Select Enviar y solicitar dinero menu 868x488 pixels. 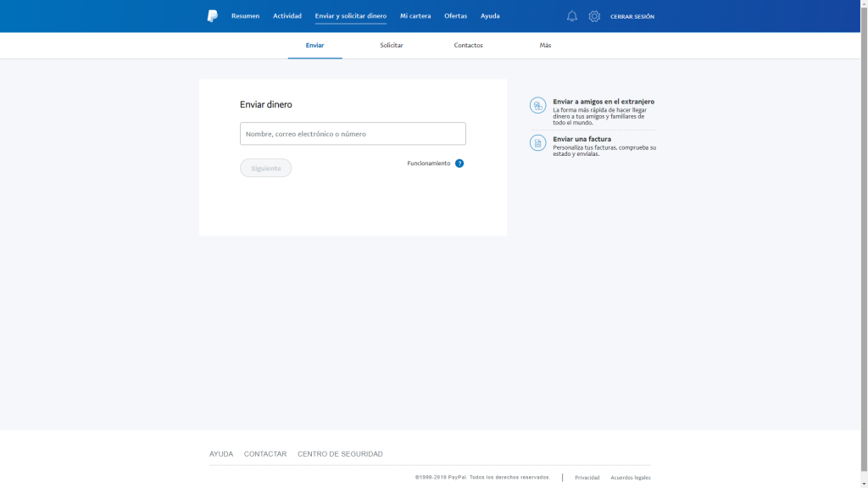pos(350,16)
